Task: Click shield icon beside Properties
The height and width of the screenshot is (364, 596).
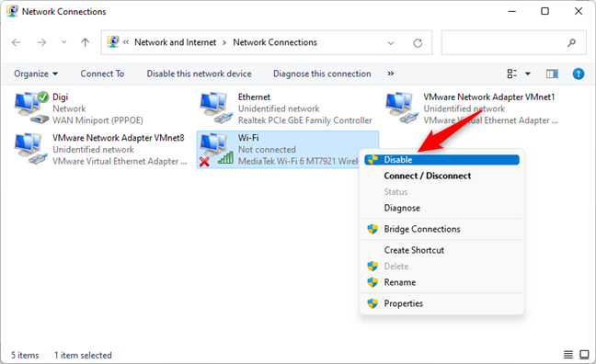Action: click(x=372, y=303)
